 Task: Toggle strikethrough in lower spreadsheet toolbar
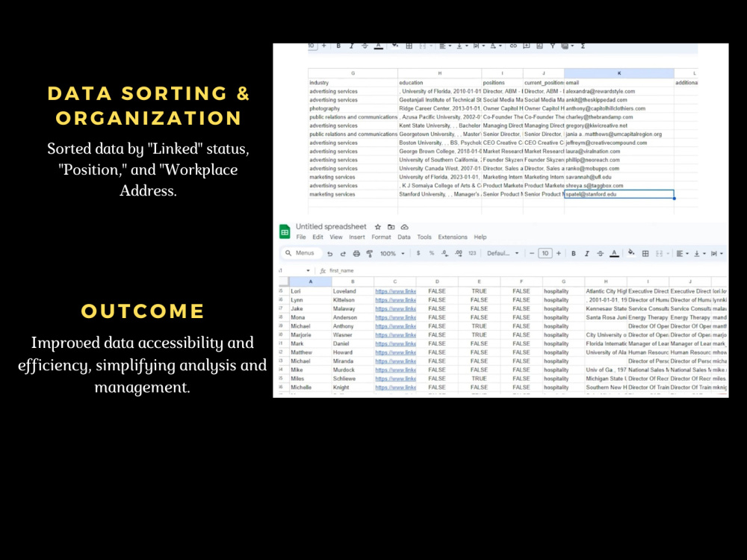click(x=601, y=254)
